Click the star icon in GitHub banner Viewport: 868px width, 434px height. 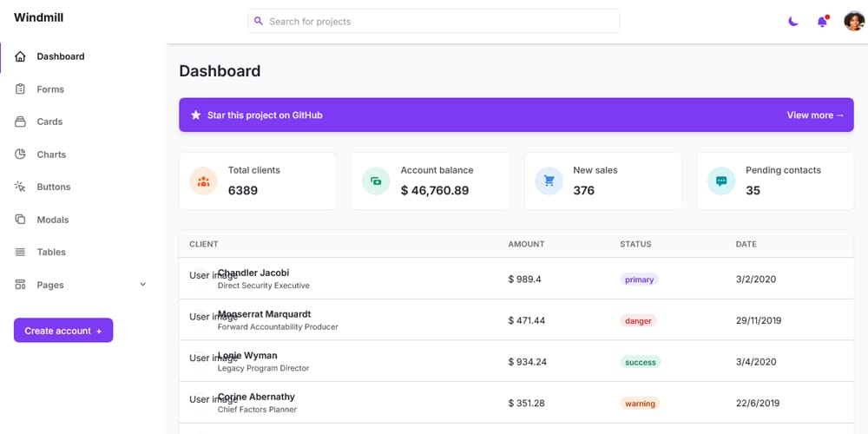click(x=195, y=115)
